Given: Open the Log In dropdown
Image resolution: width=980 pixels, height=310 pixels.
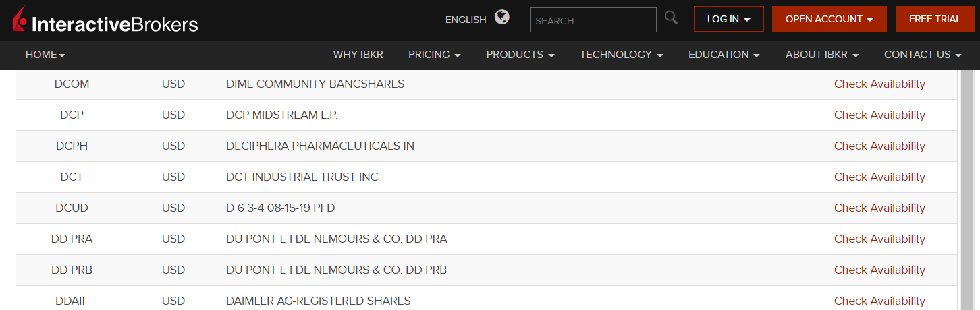Looking at the screenshot, I should tap(728, 19).
